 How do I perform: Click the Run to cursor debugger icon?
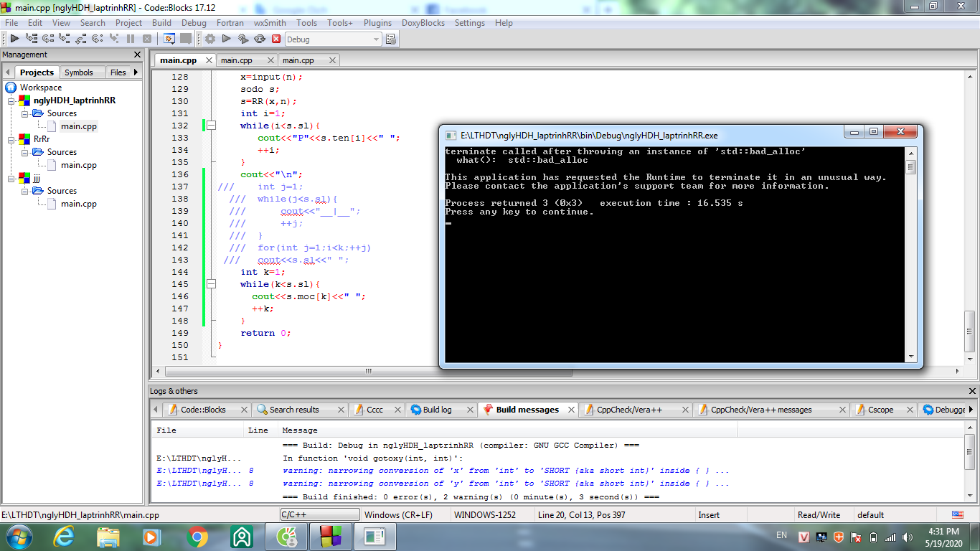click(x=31, y=39)
